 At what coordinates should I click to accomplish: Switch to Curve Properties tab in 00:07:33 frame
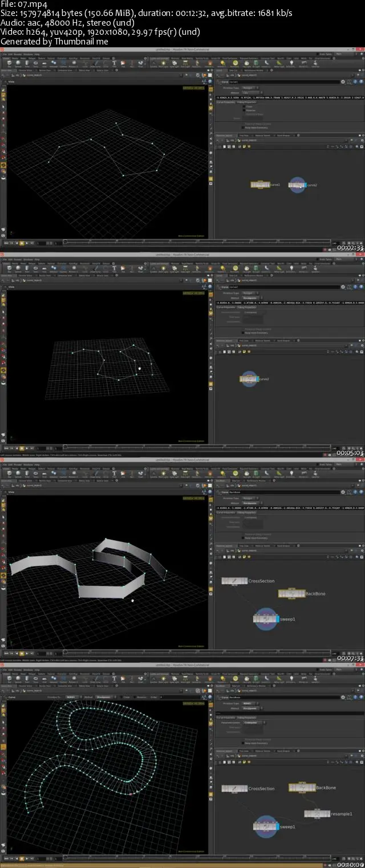coord(225,512)
